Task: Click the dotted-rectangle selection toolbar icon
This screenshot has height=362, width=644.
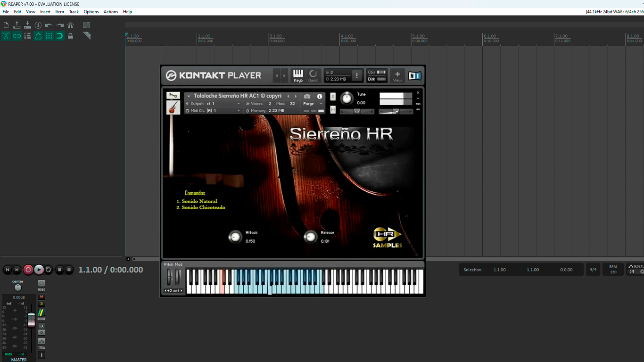Action: (x=87, y=25)
